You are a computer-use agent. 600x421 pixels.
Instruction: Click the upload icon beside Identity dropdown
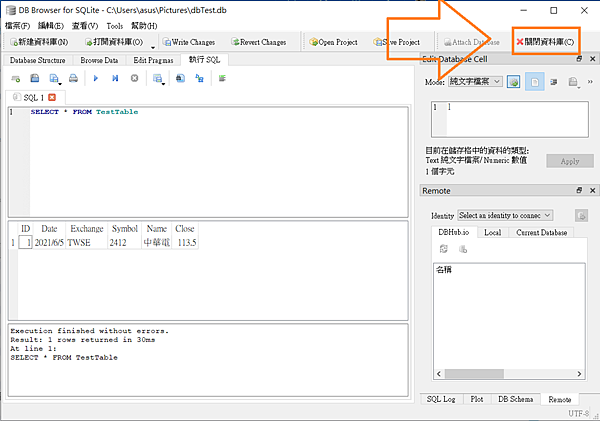[x=581, y=215]
